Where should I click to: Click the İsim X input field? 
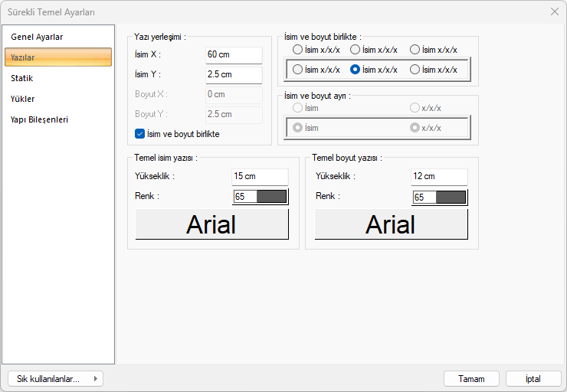point(234,55)
